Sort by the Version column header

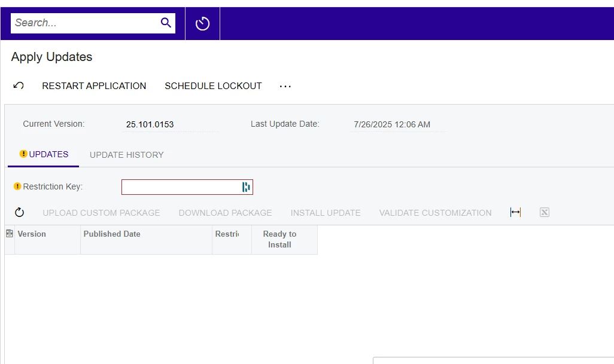[47, 240]
